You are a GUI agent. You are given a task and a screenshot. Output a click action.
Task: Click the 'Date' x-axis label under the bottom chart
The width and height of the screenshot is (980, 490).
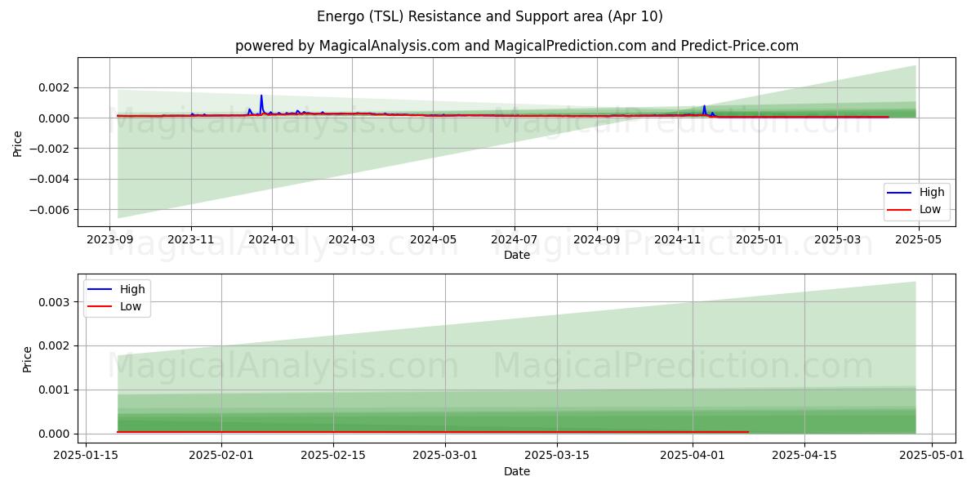pyautogui.click(x=517, y=471)
